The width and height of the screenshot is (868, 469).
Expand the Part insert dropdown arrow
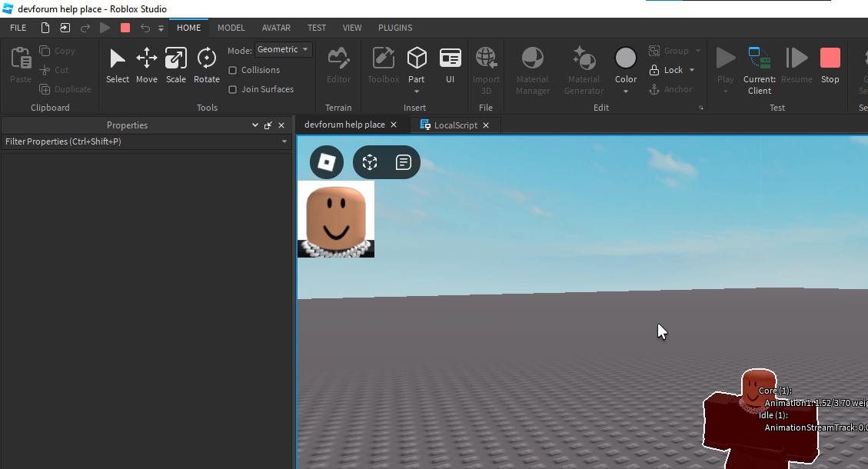[x=417, y=90]
